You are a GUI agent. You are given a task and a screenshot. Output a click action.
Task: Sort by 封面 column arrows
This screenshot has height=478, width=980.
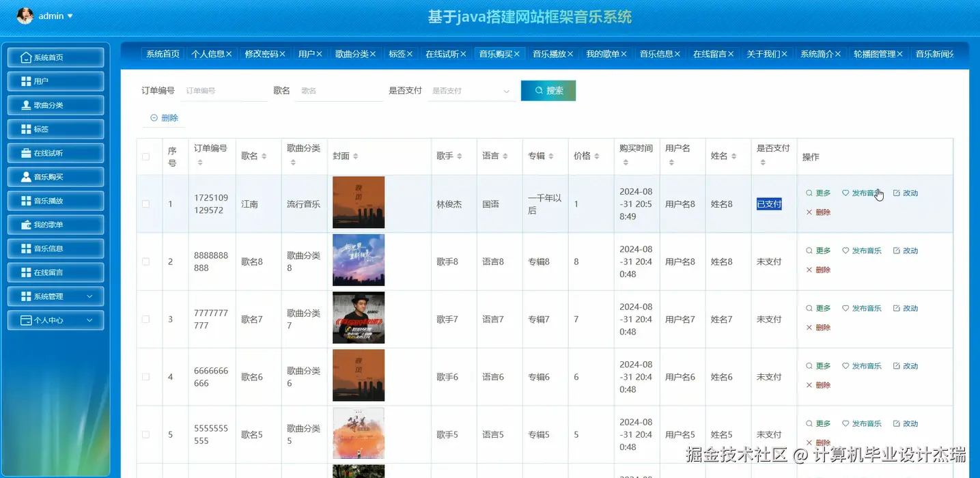tap(356, 156)
